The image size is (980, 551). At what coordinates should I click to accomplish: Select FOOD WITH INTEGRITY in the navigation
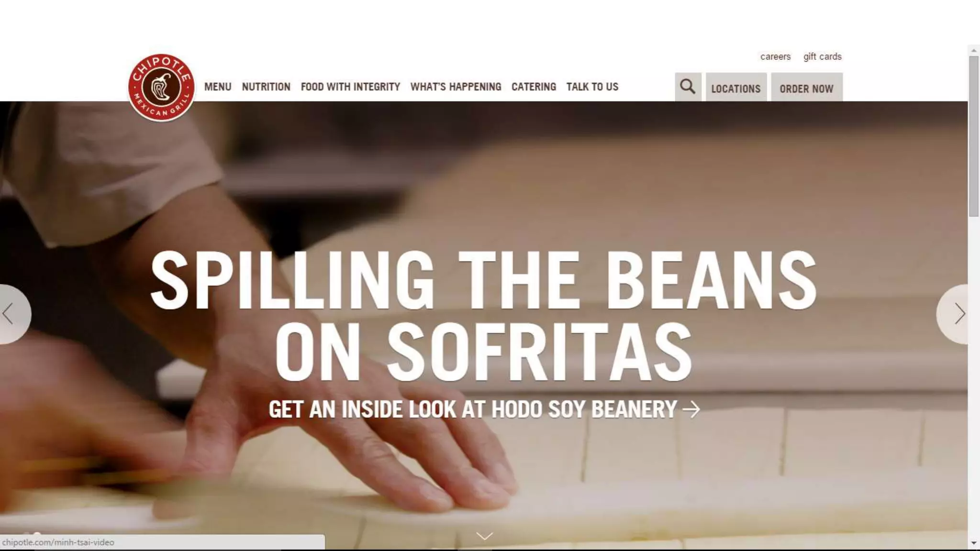[350, 87]
